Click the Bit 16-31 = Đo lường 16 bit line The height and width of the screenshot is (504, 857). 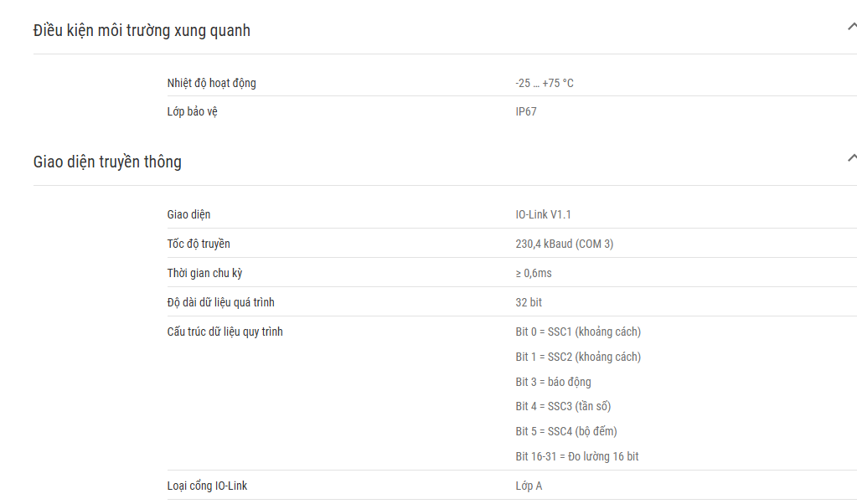click(576, 456)
